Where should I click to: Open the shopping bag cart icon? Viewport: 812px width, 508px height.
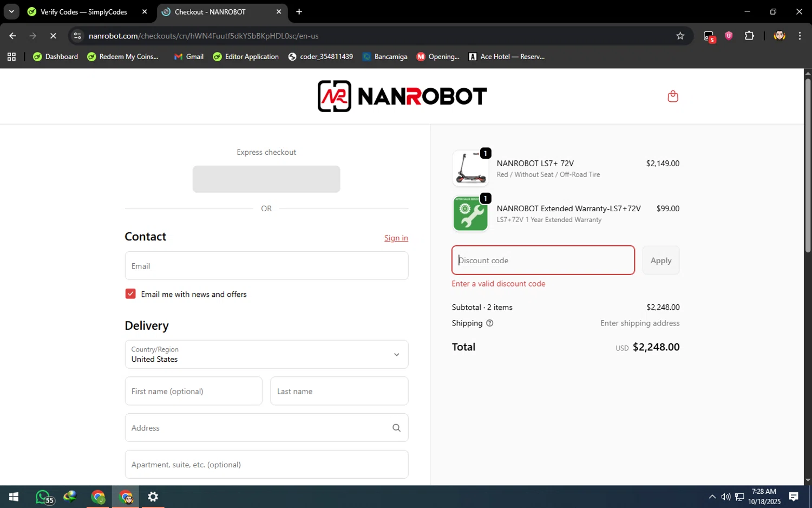click(673, 96)
